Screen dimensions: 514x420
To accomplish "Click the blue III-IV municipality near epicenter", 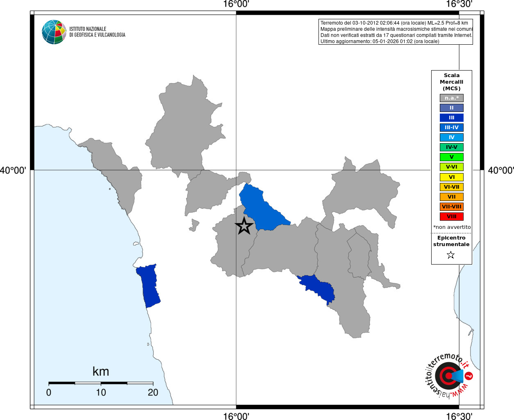I will 262,209.
